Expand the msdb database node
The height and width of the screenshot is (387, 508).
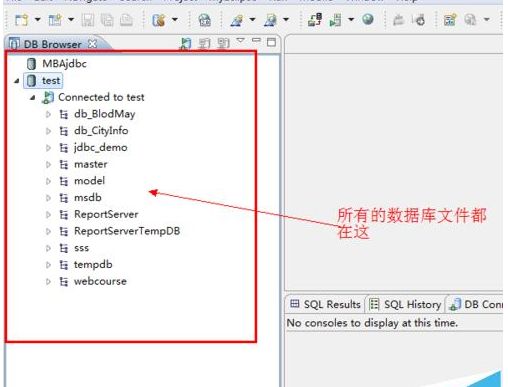tap(48, 198)
